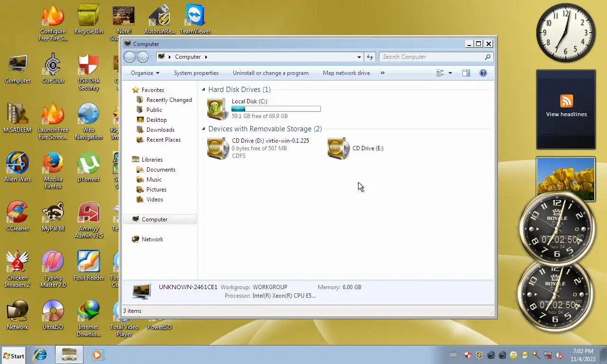Image resolution: width=607 pixels, height=364 pixels.
Task: Collapse Devices with Removable Storage group
Action: click(x=204, y=129)
